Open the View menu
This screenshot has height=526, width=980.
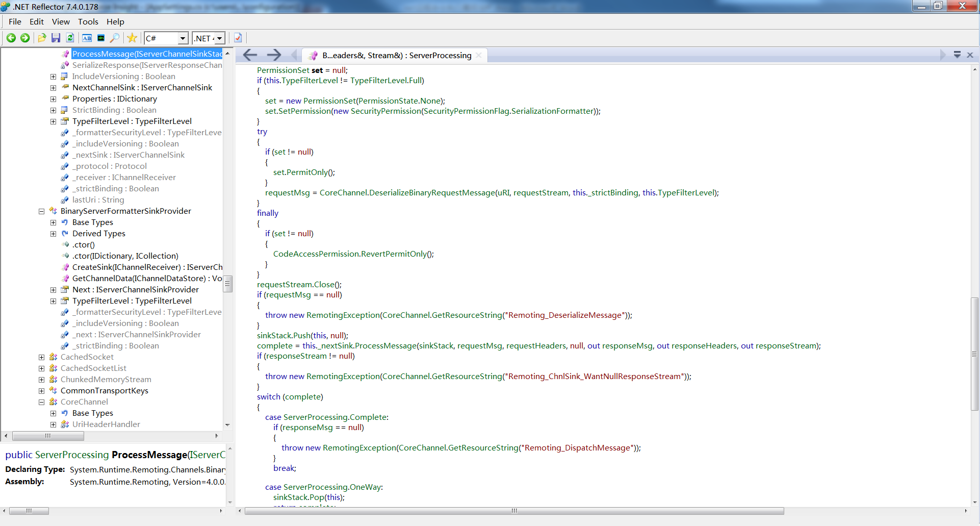61,21
